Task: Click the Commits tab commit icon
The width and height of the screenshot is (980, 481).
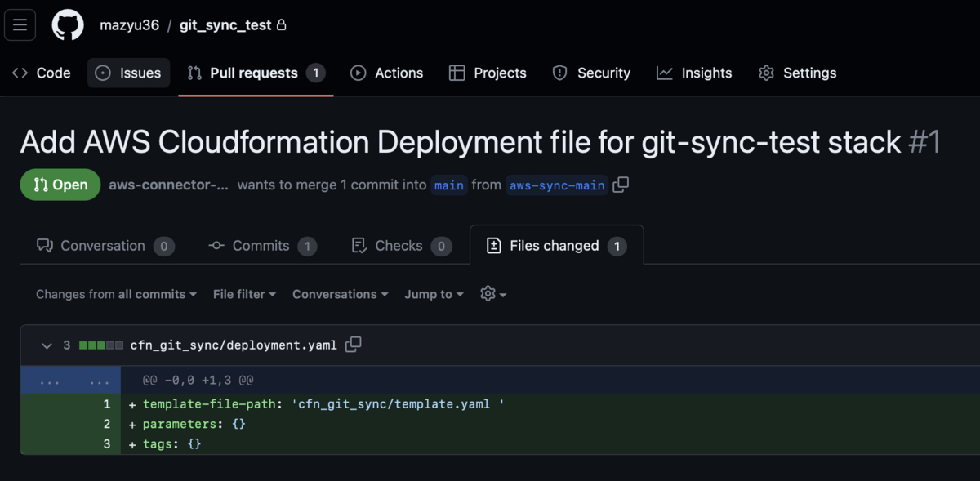Action: coord(216,245)
